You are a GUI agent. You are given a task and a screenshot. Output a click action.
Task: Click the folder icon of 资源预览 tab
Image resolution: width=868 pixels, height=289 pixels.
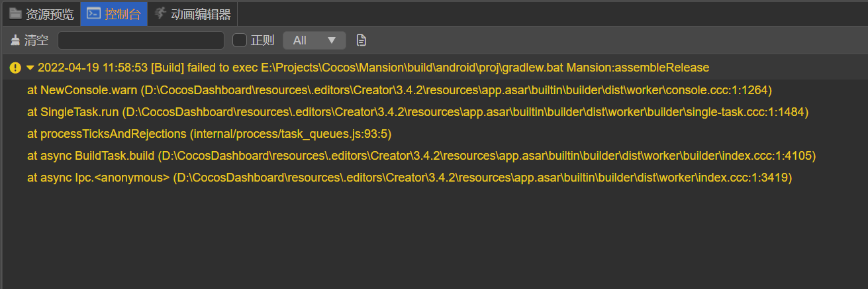click(x=15, y=14)
